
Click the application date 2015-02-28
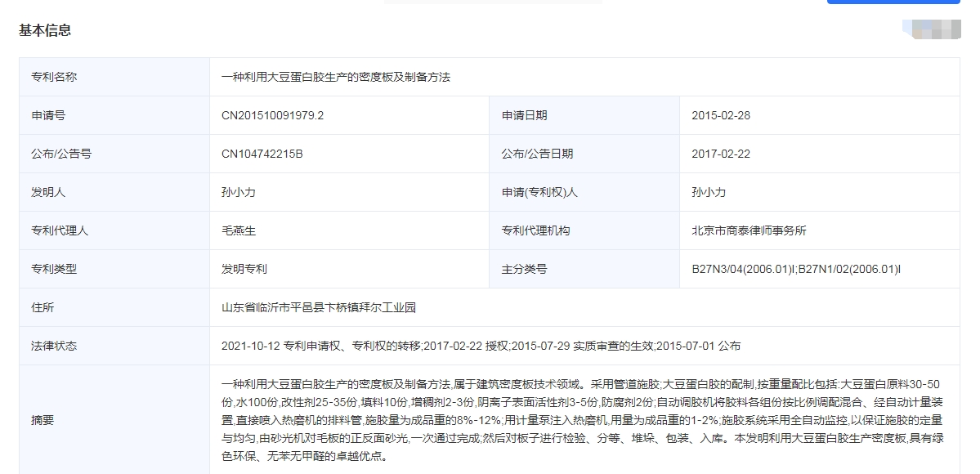click(x=720, y=115)
